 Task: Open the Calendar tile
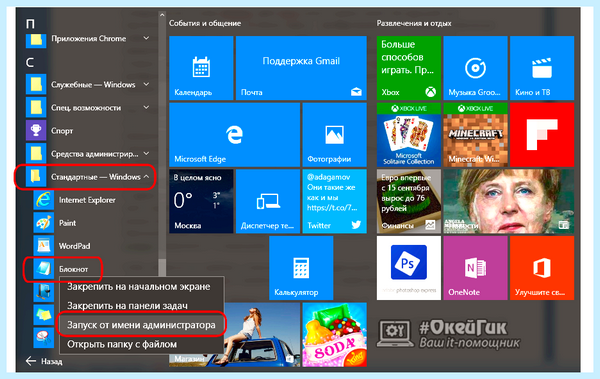tap(201, 68)
